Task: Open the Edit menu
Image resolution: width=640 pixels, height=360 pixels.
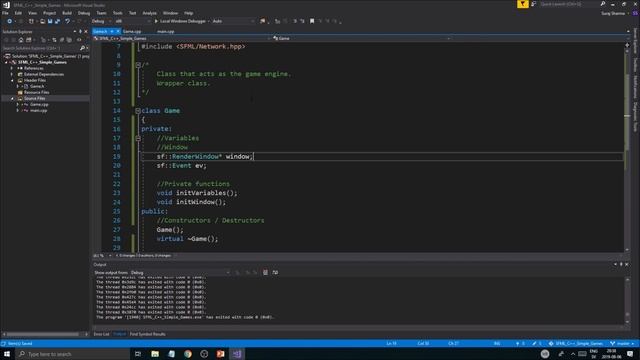Action: coord(18,13)
